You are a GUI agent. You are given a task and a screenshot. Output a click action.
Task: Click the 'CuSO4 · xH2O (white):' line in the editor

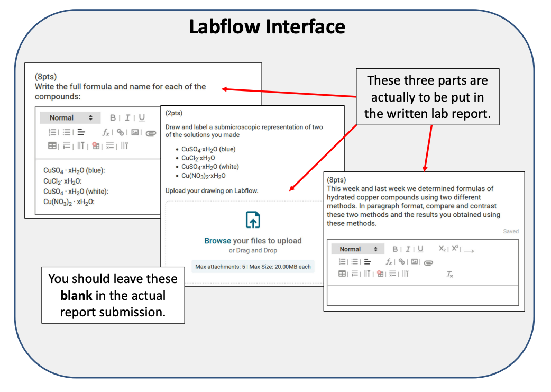coord(76,192)
